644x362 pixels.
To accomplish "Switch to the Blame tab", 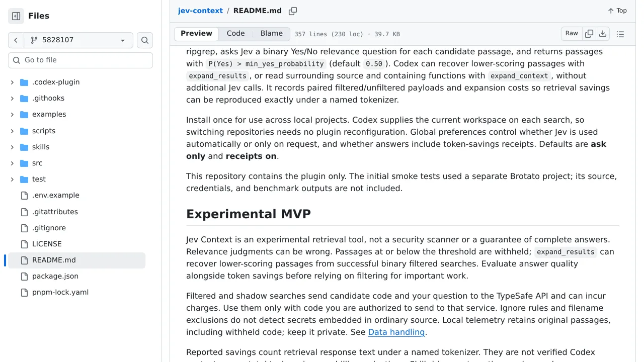I will pyautogui.click(x=272, y=34).
